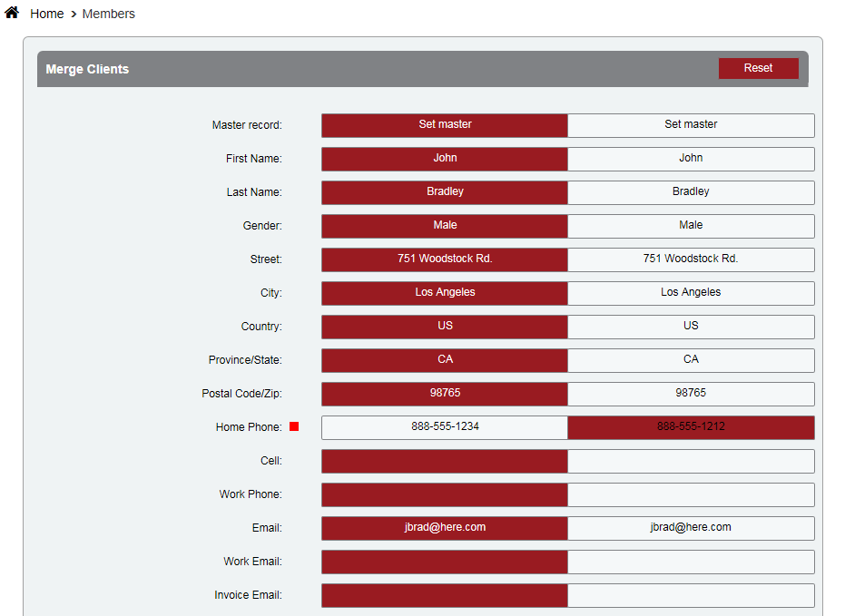Select home phone 888-555-1212
This screenshot has width=845, height=616.
pyautogui.click(x=691, y=427)
